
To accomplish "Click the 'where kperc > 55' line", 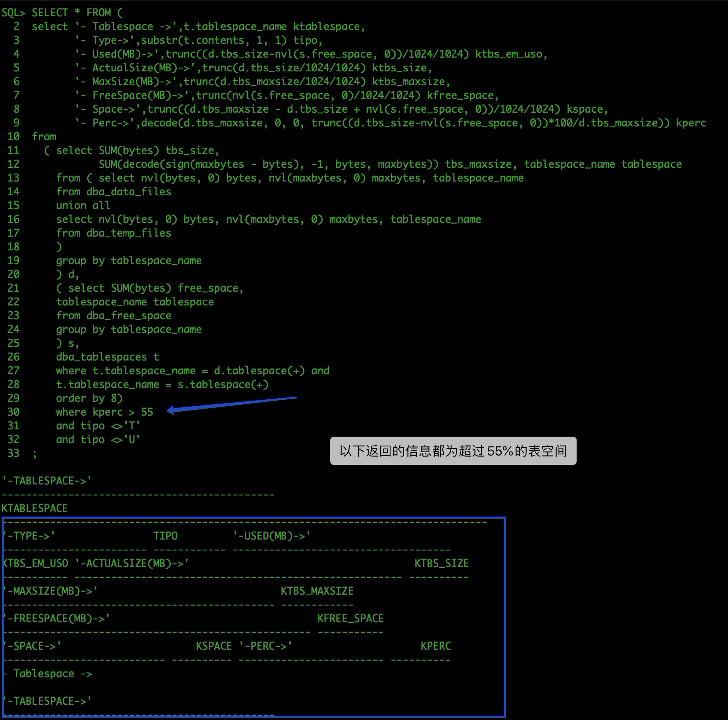I will (x=104, y=412).
